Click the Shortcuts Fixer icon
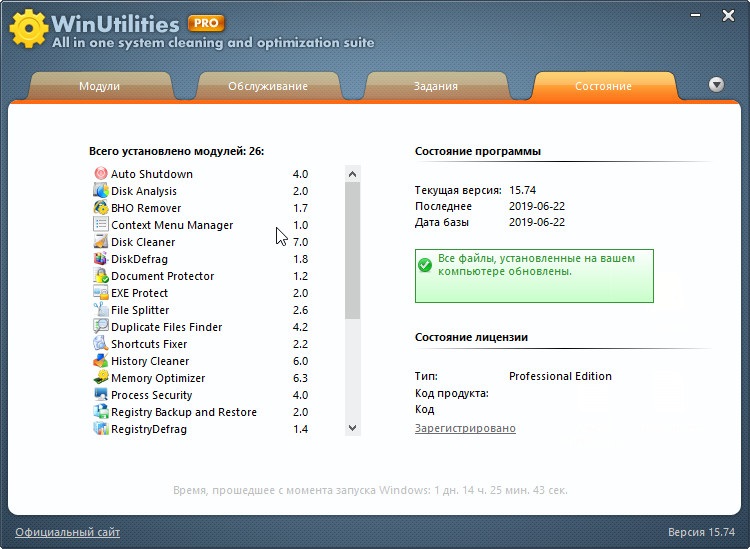Screen dimensions: 750x549 click(100, 343)
